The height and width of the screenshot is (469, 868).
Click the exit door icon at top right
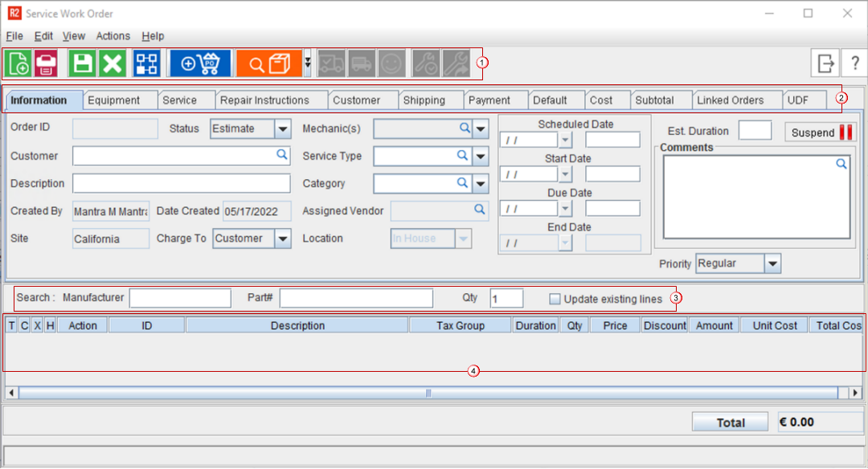click(825, 63)
